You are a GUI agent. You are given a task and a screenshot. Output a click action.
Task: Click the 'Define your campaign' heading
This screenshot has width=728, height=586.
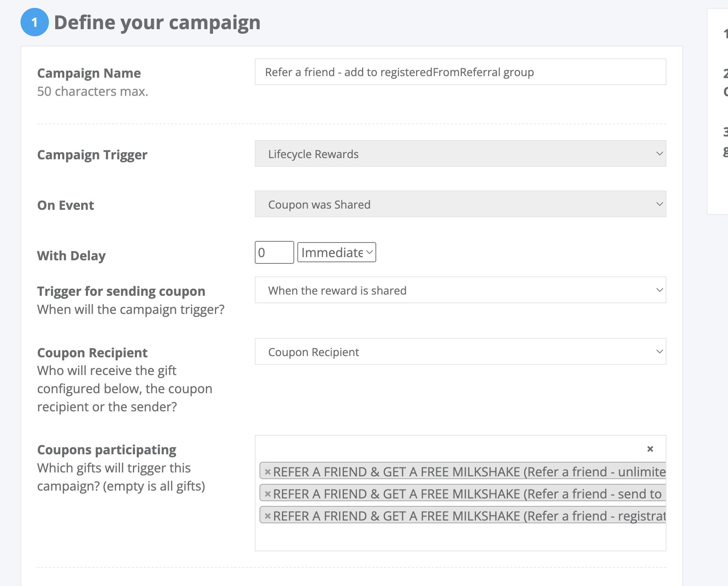pyautogui.click(x=157, y=22)
